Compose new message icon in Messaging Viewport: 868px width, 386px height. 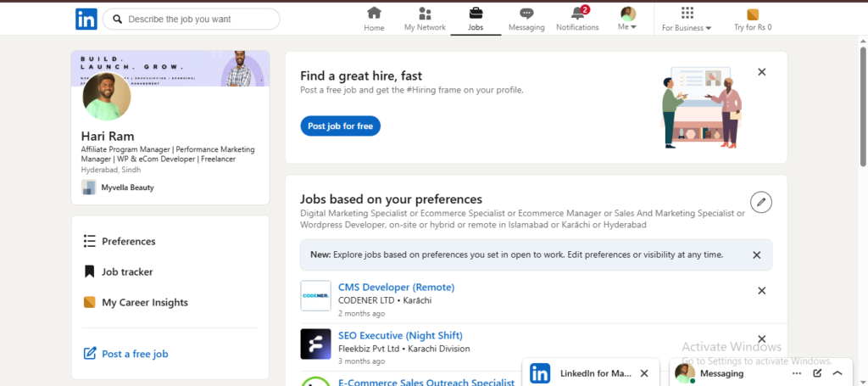coord(818,373)
